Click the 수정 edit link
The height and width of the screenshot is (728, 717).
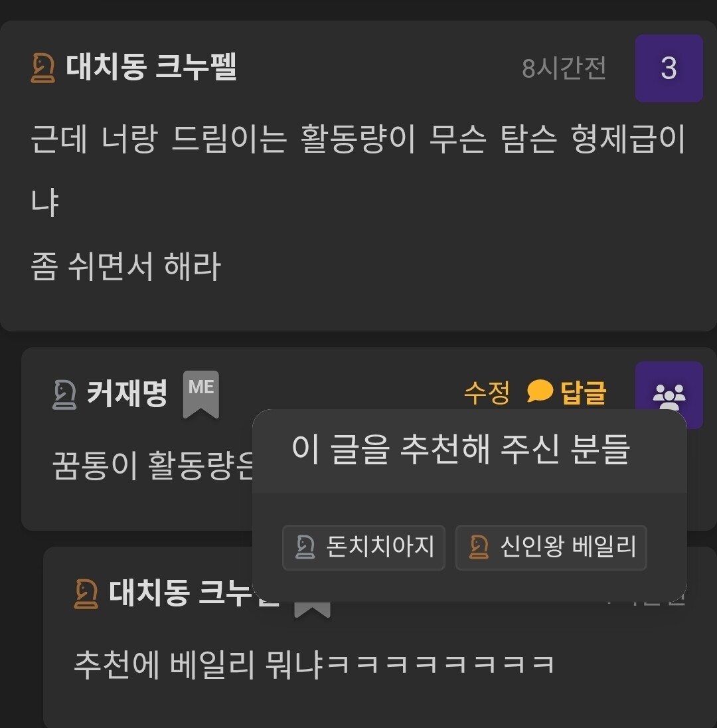point(487,393)
